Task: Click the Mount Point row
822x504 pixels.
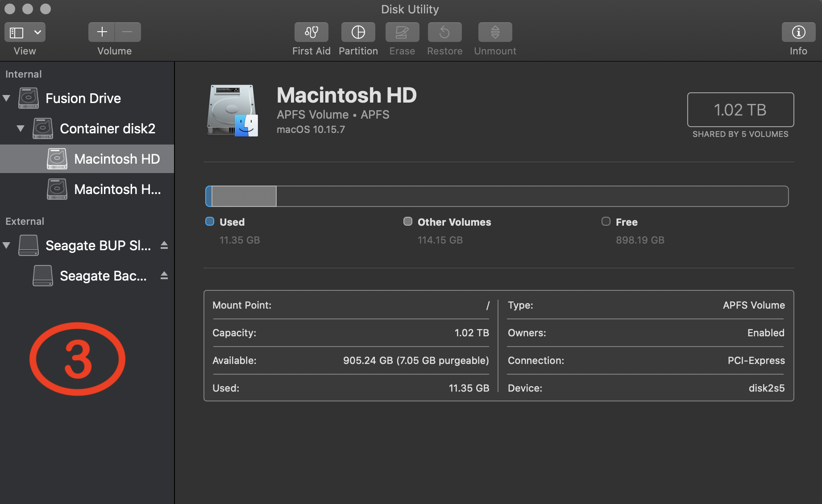Action: [351, 305]
